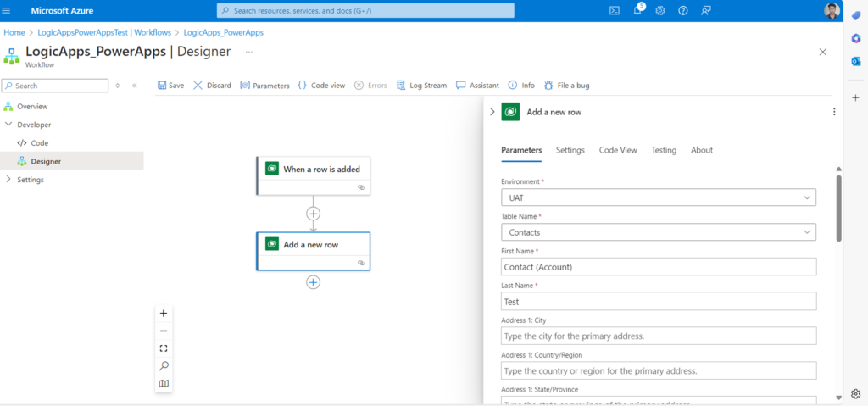
Task: Open the user account avatar
Action: (x=832, y=10)
